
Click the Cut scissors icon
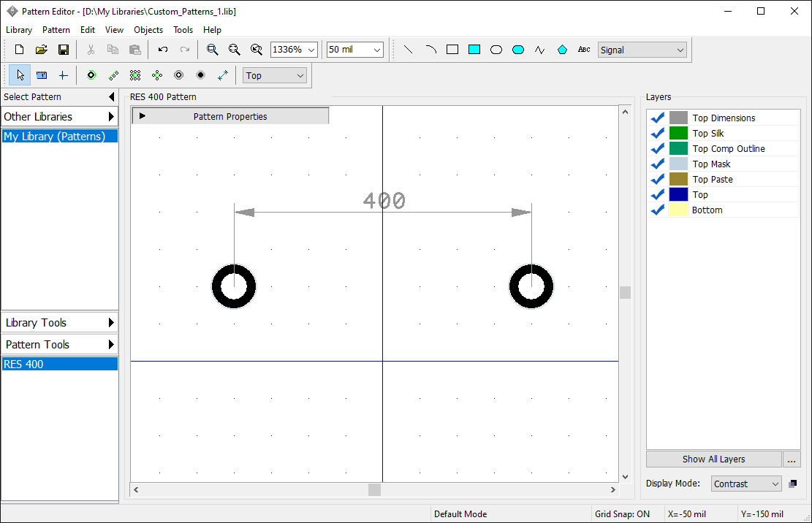tap(91, 50)
